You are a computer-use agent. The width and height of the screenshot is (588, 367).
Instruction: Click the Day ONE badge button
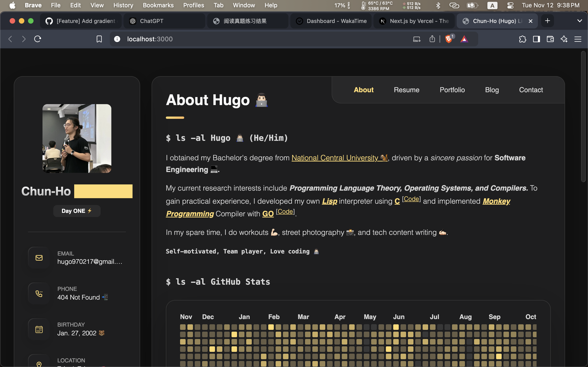(x=77, y=211)
